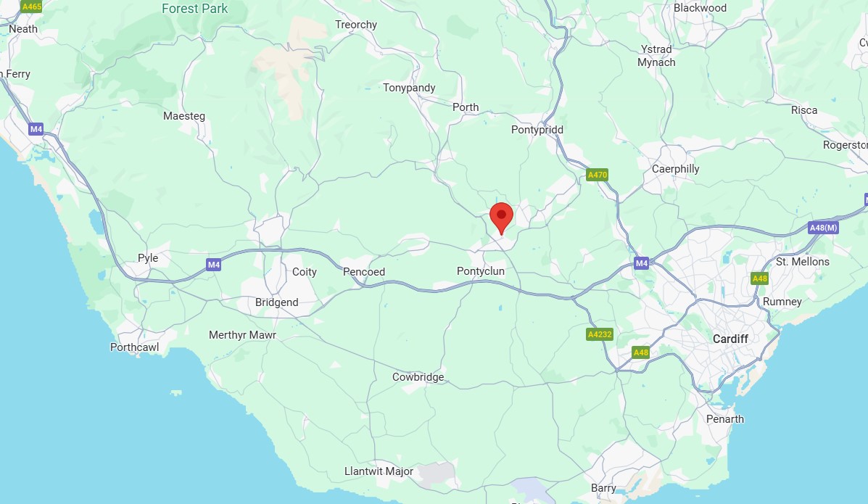Image resolution: width=868 pixels, height=504 pixels.
Task: Click the Forest Park label
Action: pos(195,9)
